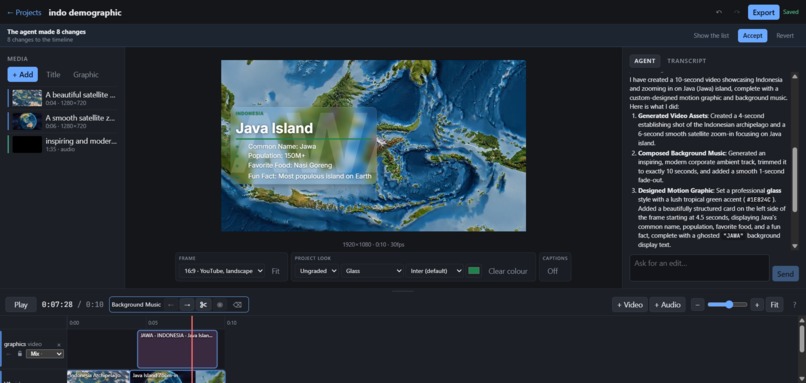Select the Title media option

coord(53,75)
